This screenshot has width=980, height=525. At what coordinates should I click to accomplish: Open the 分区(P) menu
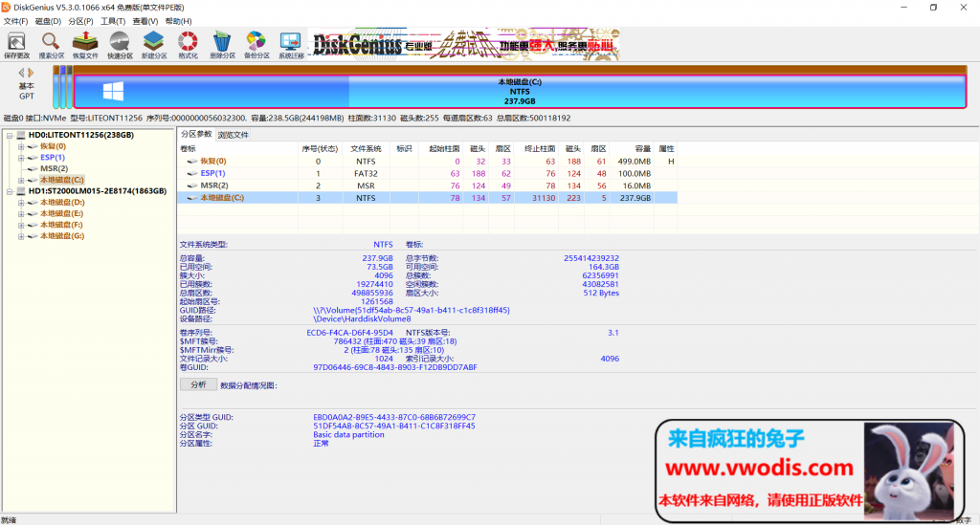point(80,21)
